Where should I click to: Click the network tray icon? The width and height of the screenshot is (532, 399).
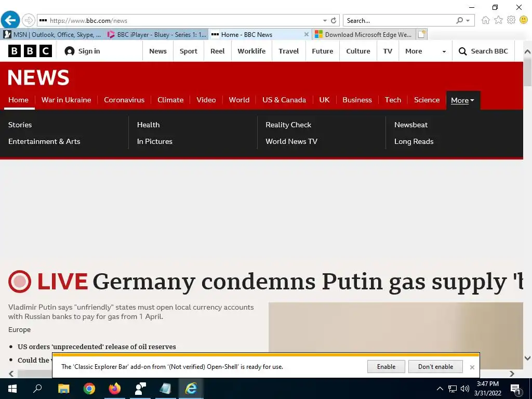tap(453, 389)
